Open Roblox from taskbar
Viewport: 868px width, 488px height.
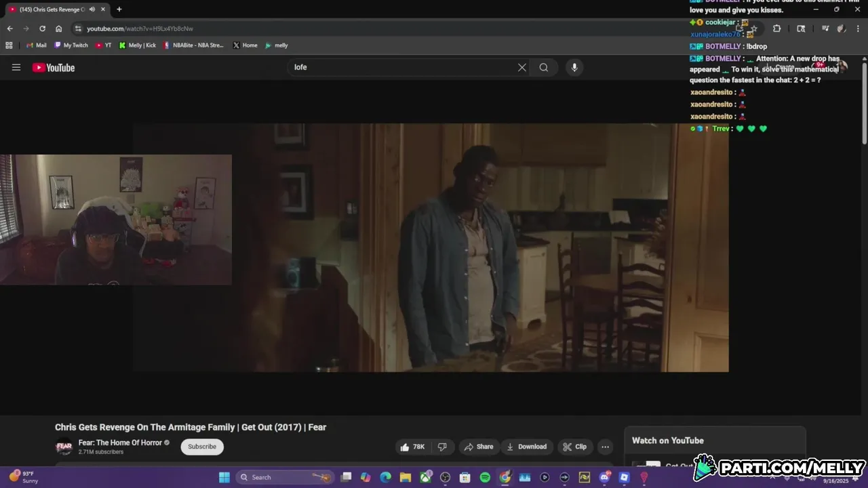click(624, 477)
